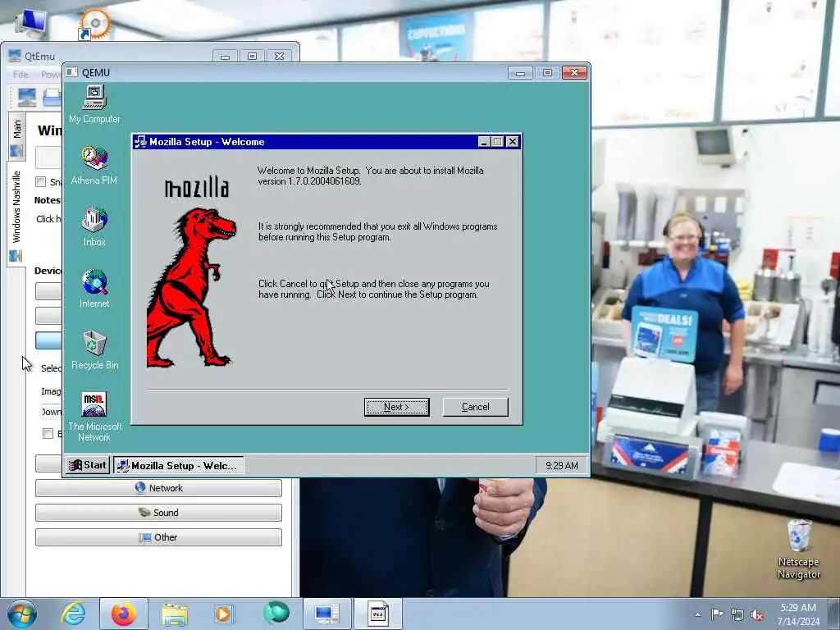
Task: Open the File menu in QtEmu
Action: (x=21, y=75)
